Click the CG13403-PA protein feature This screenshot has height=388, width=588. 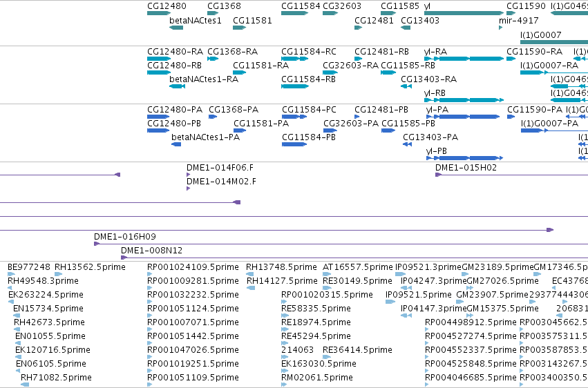pyautogui.click(x=408, y=144)
